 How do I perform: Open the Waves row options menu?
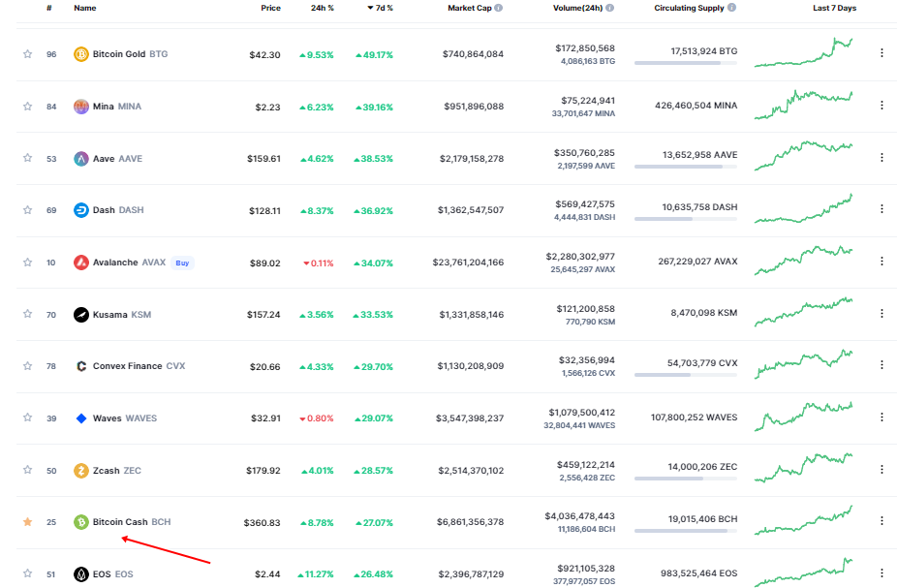[x=882, y=417]
